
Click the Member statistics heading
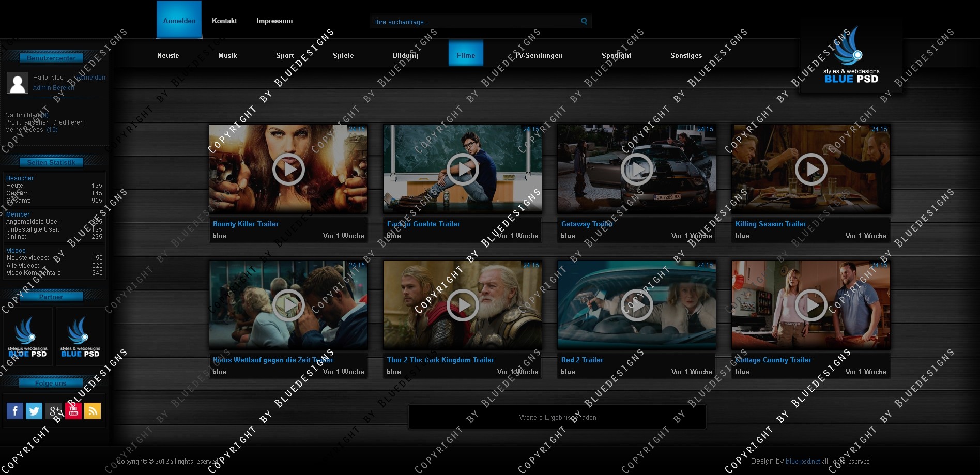click(18, 214)
